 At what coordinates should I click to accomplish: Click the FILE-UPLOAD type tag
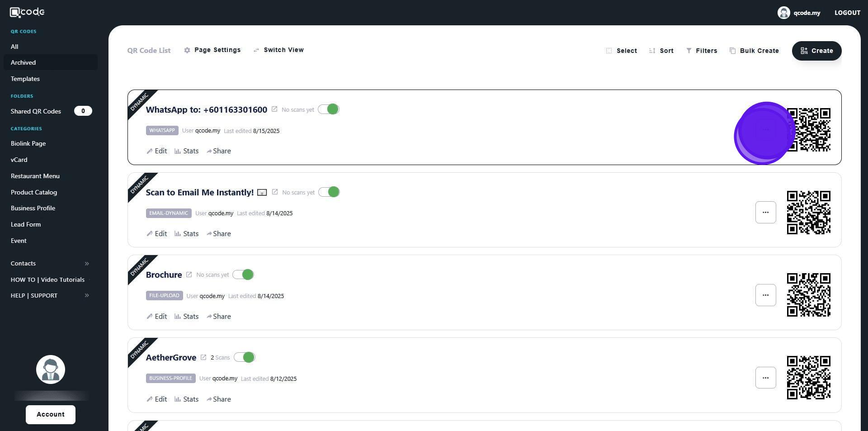coord(165,296)
